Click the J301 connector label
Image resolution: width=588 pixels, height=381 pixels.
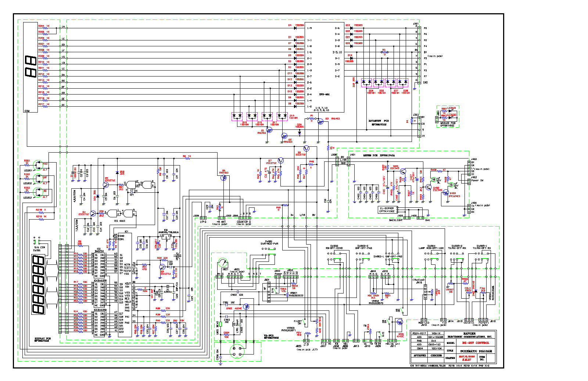click(x=416, y=24)
